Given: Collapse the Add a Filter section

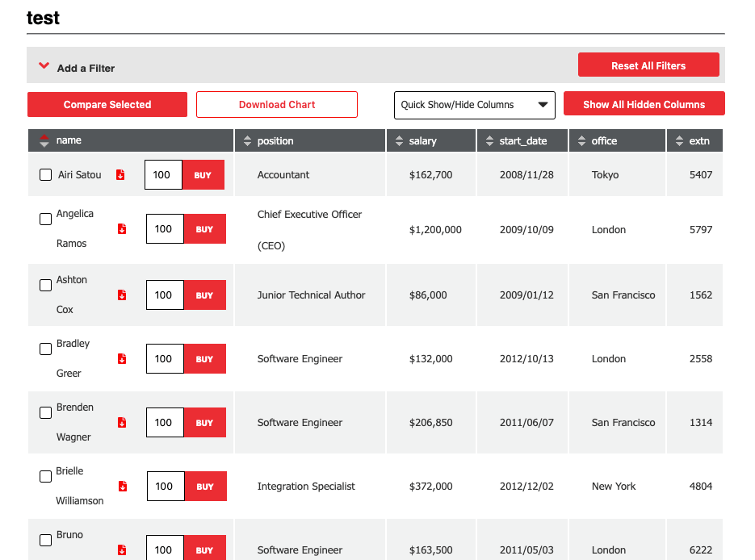Looking at the screenshot, I should pyautogui.click(x=44, y=65).
